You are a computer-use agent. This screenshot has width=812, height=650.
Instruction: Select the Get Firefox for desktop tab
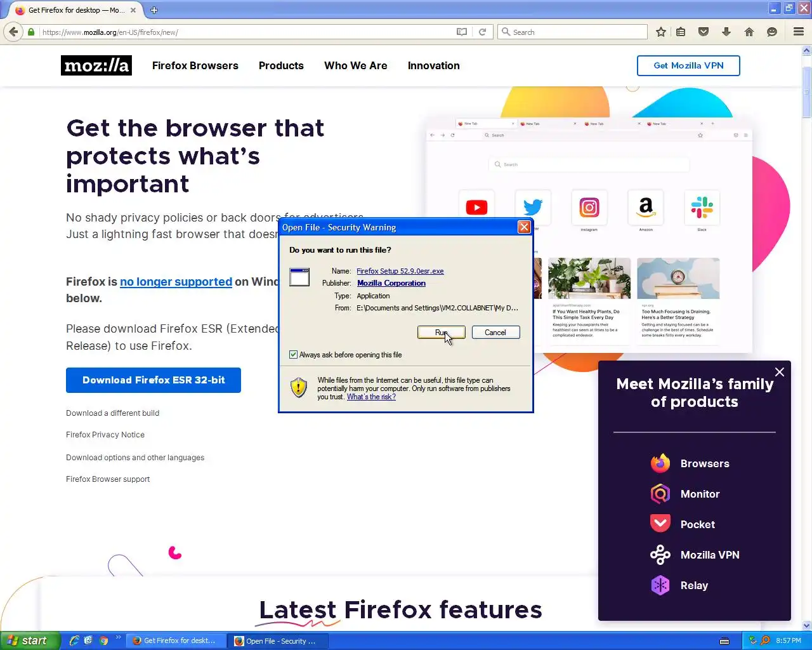[x=76, y=10]
